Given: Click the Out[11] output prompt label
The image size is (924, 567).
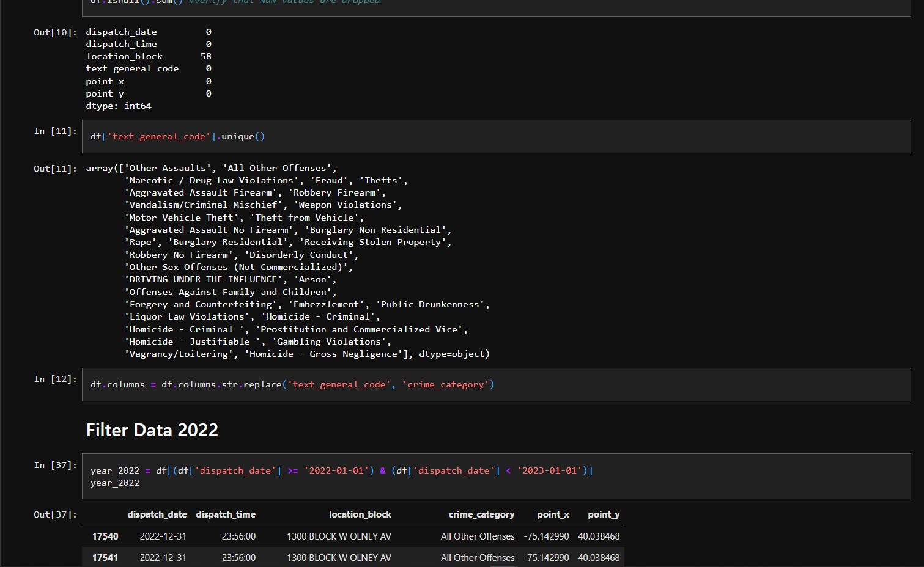Looking at the screenshot, I should tap(55, 169).
